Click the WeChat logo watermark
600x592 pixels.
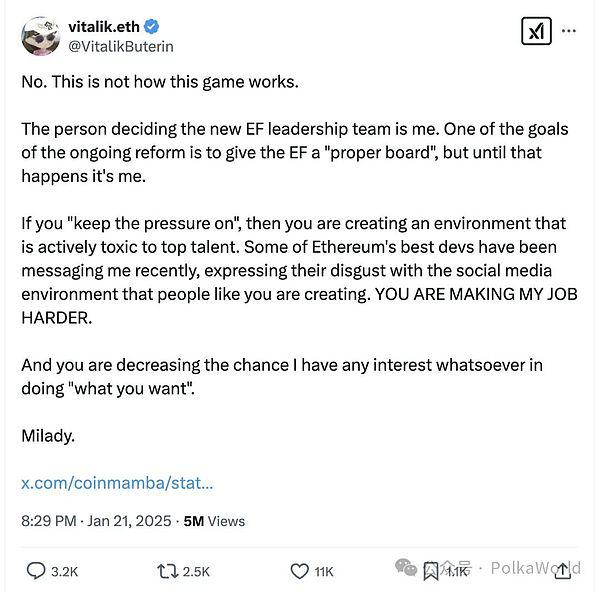[x=406, y=567]
